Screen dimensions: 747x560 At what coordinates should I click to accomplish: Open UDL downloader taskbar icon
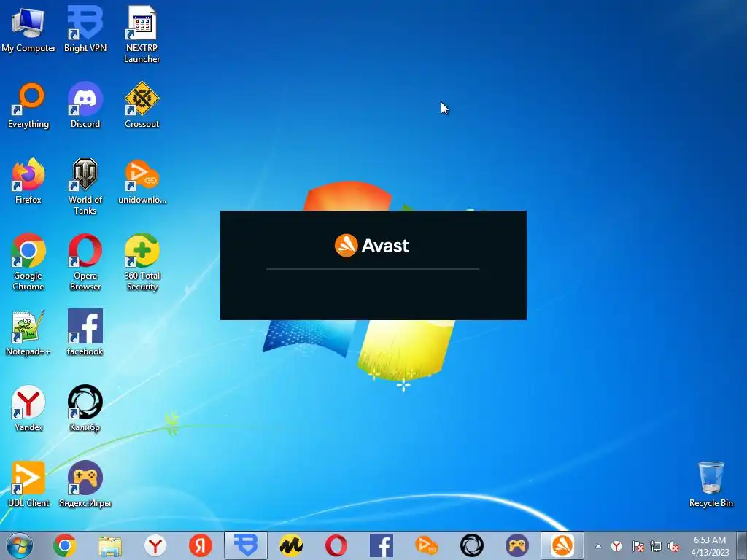(427, 545)
